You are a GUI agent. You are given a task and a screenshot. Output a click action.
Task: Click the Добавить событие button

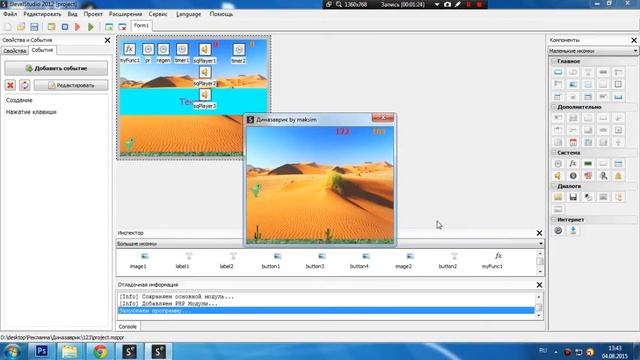(56, 68)
